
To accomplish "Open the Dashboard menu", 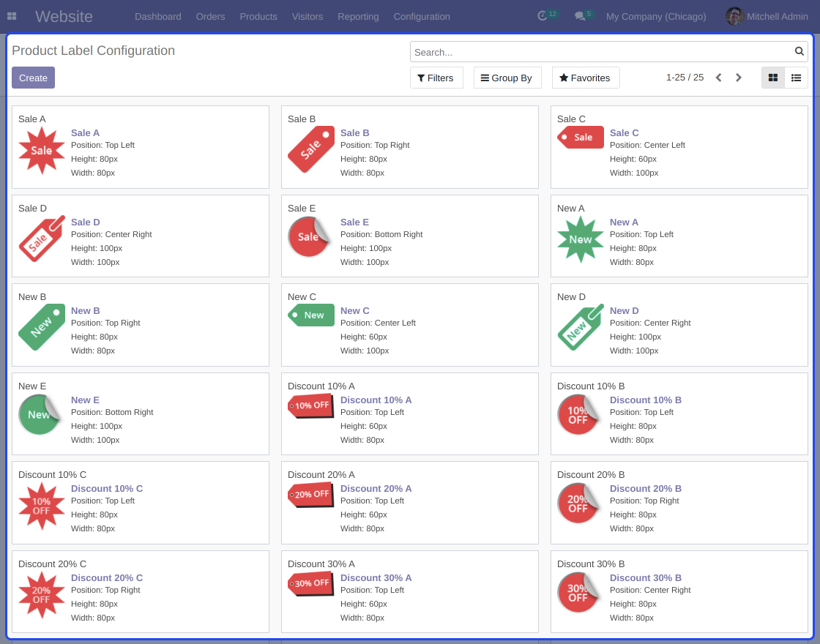I will click(158, 16).
